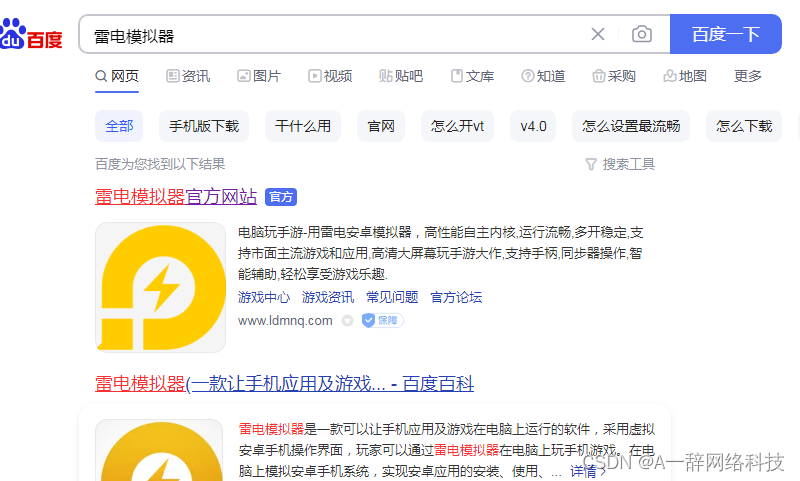Expand the dropdown arrow beside www.ldmnq.com
The height and width of the screenshot is (481, 800).
coord(347,321)
